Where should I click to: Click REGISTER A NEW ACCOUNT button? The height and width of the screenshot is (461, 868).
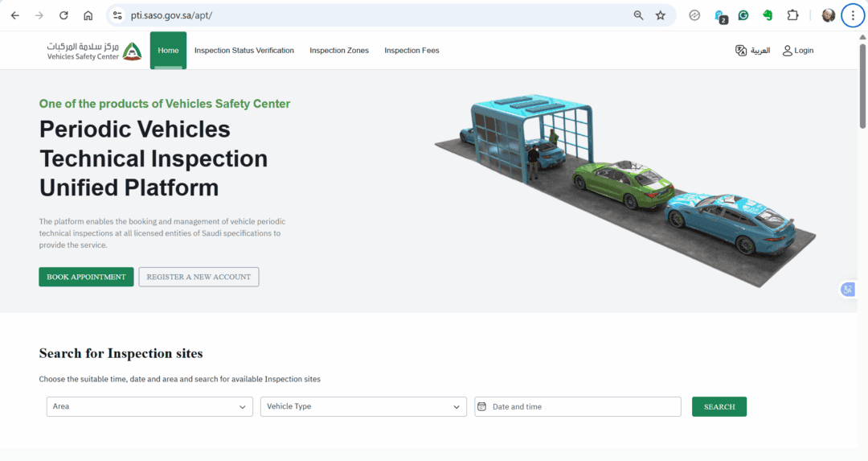click(x=199, y=277)
